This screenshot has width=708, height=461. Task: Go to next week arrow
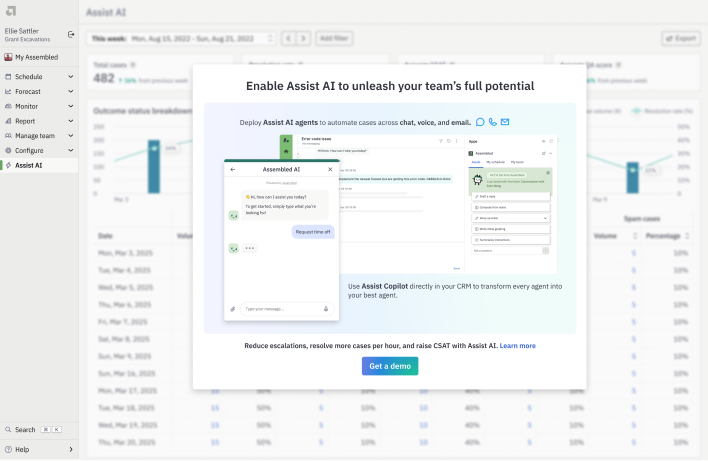point(303,39)
